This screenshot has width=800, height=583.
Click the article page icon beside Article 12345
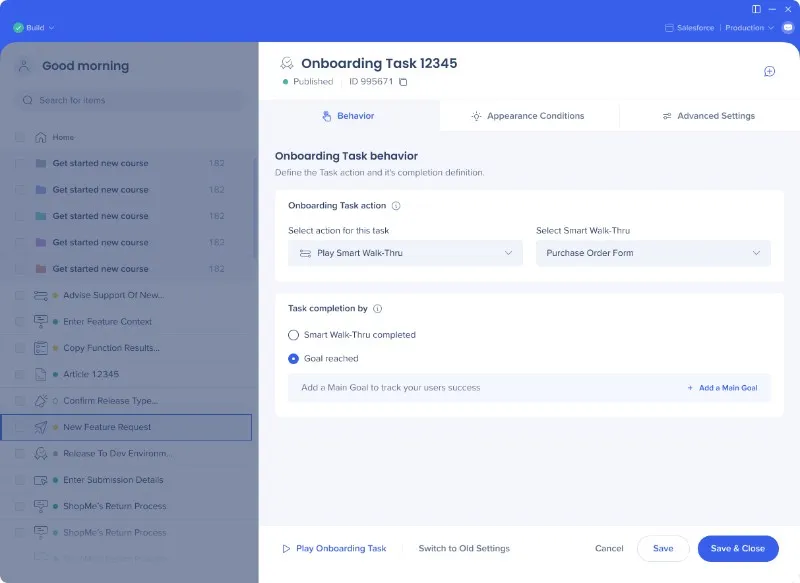(40, 373)
